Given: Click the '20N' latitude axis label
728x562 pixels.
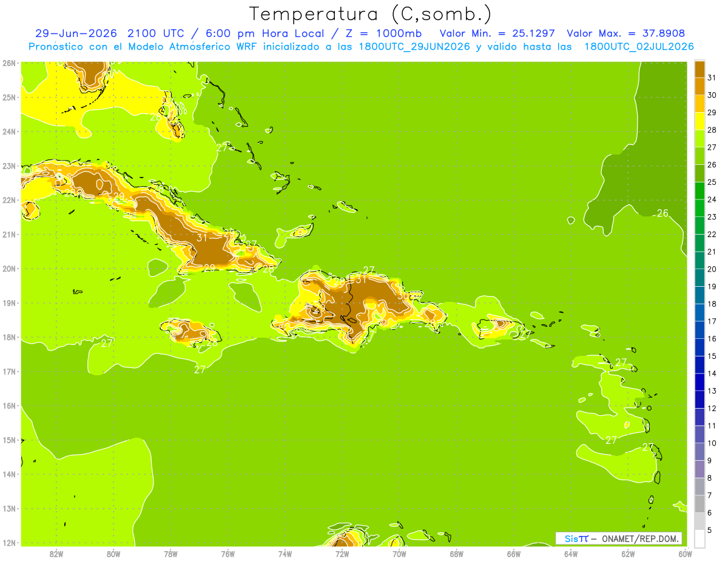Looking at the screenshot, I should pyautogui.click(x=9, y=269).
